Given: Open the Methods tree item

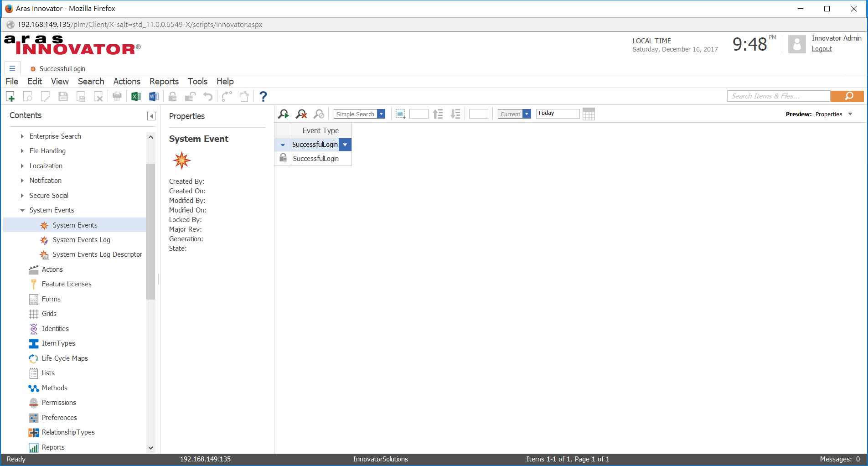Looking at the screenshot, I should pos(54,388).
